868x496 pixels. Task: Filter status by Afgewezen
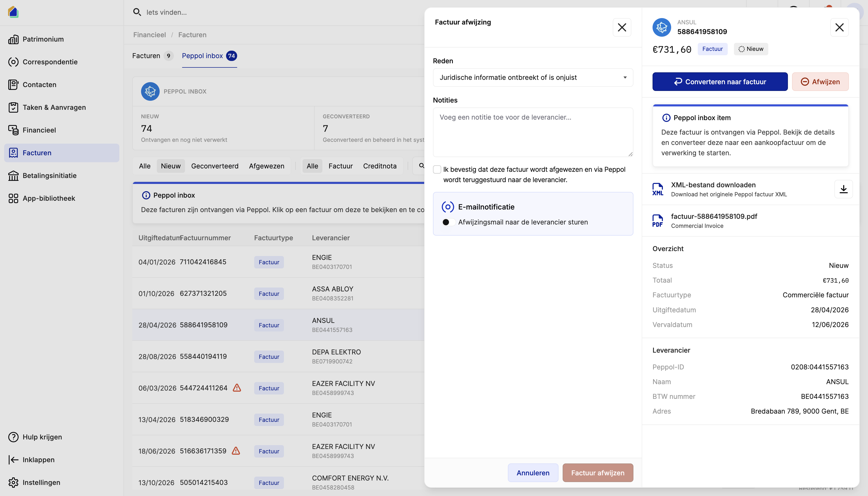pos(266,166)
